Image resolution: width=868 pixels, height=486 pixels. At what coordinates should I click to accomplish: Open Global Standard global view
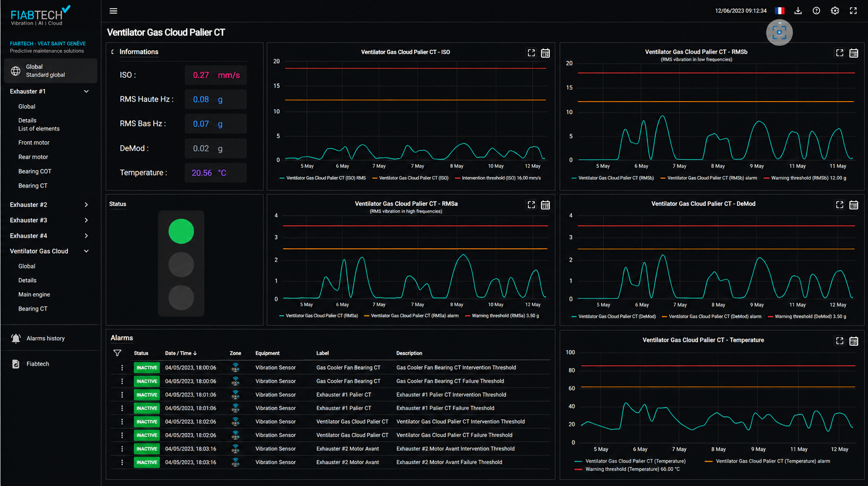pyautogui.click(x=50, y=71)
